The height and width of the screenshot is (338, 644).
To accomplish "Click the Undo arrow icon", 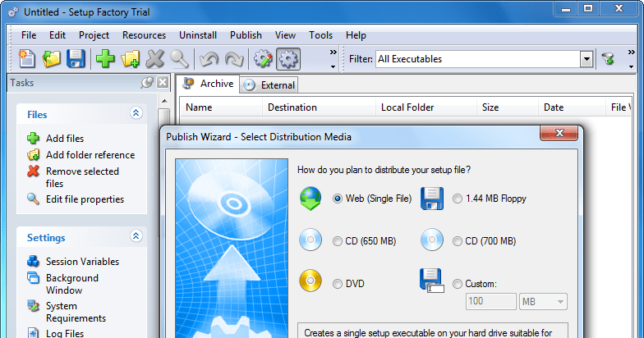I will 209,59.
